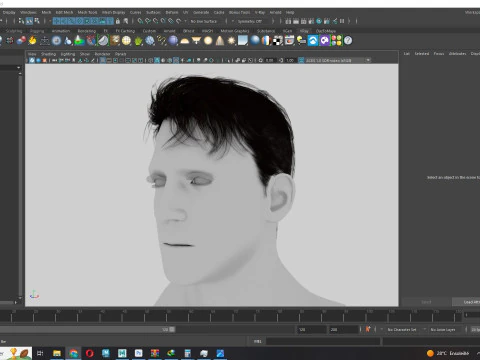Open the Mesh menu
This screenshot has width=480, height=360.
(46, 12)
